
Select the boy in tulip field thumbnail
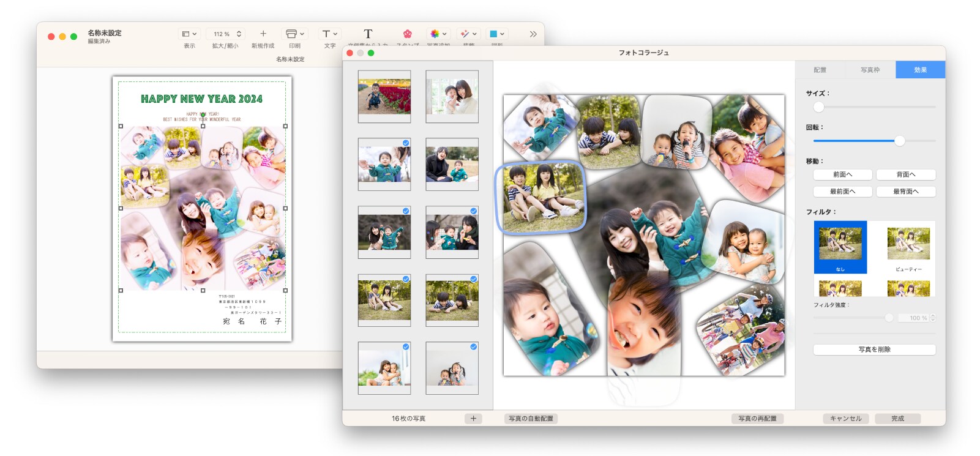coord(384,97)
